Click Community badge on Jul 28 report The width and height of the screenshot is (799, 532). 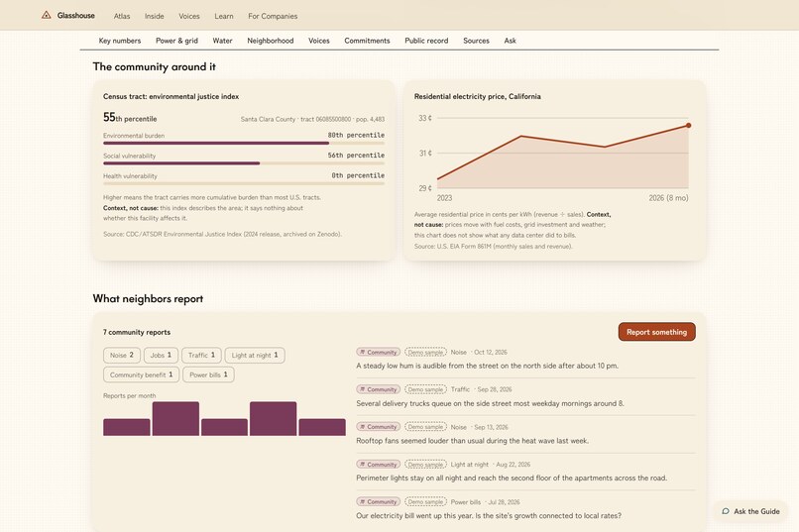(378, 501)
